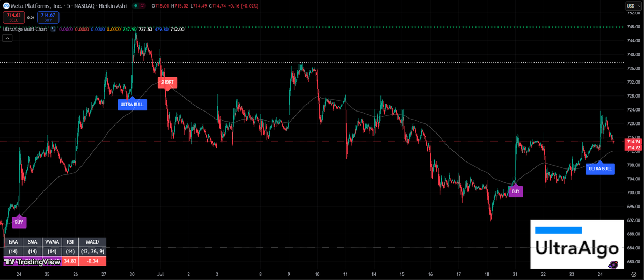
Task: Click the L714.49 low value in header
Action: 199,5
